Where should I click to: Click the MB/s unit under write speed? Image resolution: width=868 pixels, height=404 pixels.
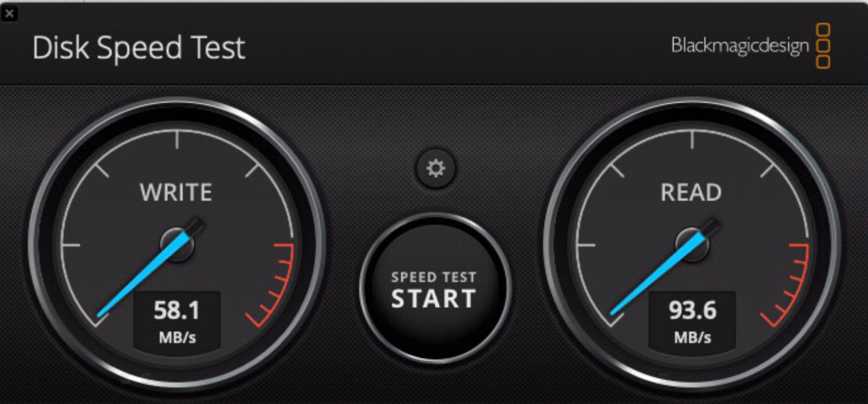tap(177, 337)
